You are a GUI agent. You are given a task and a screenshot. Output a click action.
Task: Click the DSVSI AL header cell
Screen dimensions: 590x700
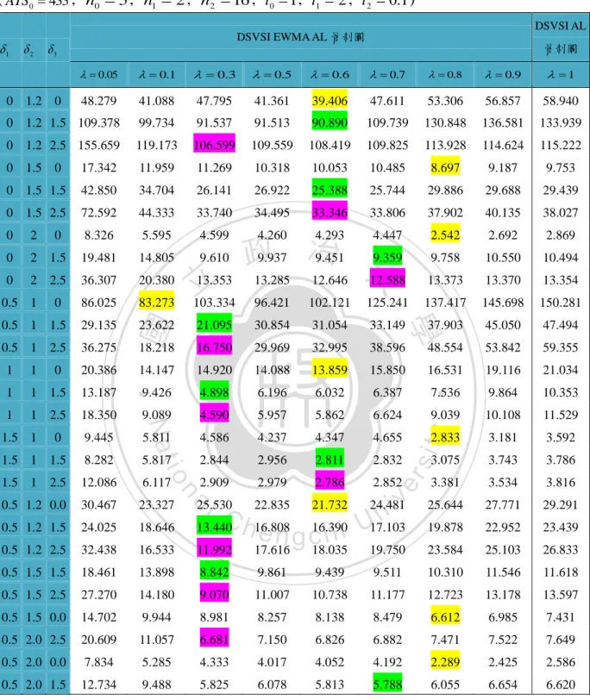point(561,37)
